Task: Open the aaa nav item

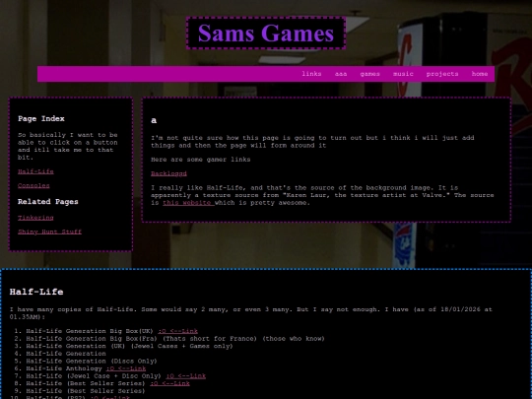Action: pyautogui.click(x=341, y=74)
